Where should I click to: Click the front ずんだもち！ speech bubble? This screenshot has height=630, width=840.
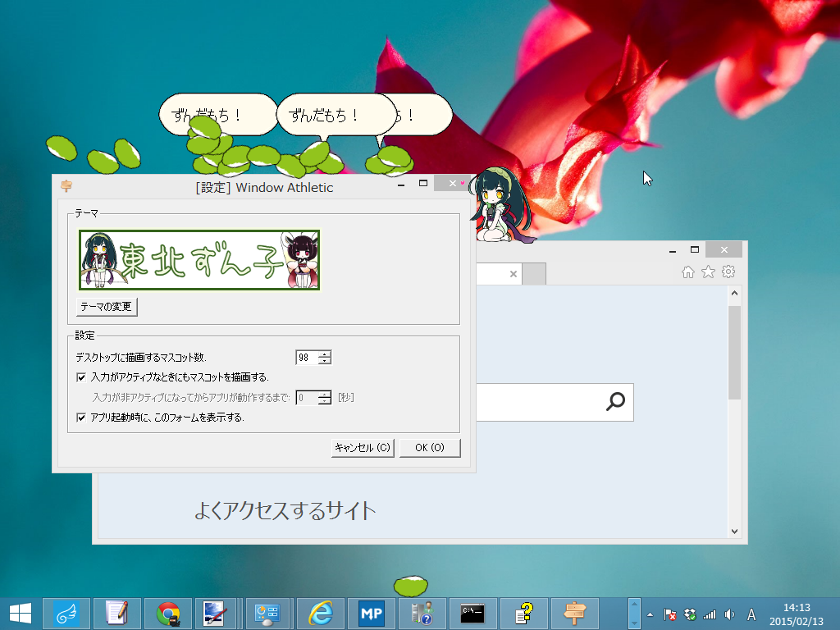(336, 115)
